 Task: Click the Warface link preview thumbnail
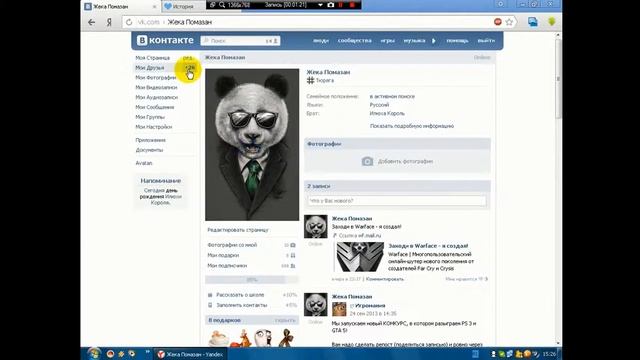[x=360, y=257]
